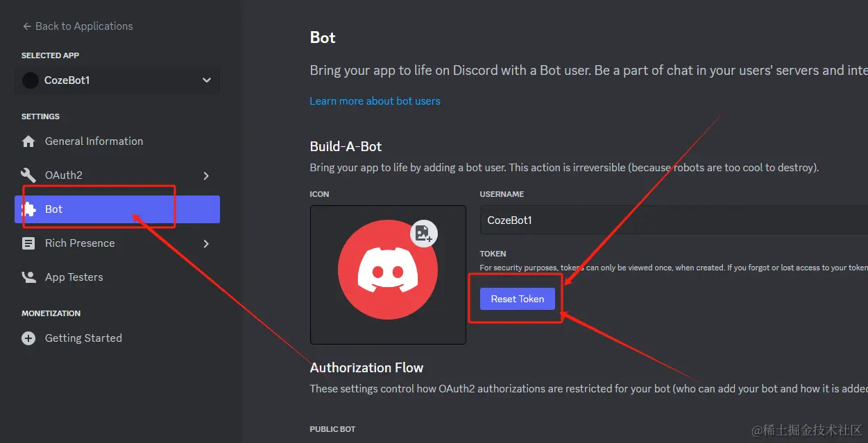868x443 pixels.
Task: Click the Getting Started plus icon
Action: (28, 338)
